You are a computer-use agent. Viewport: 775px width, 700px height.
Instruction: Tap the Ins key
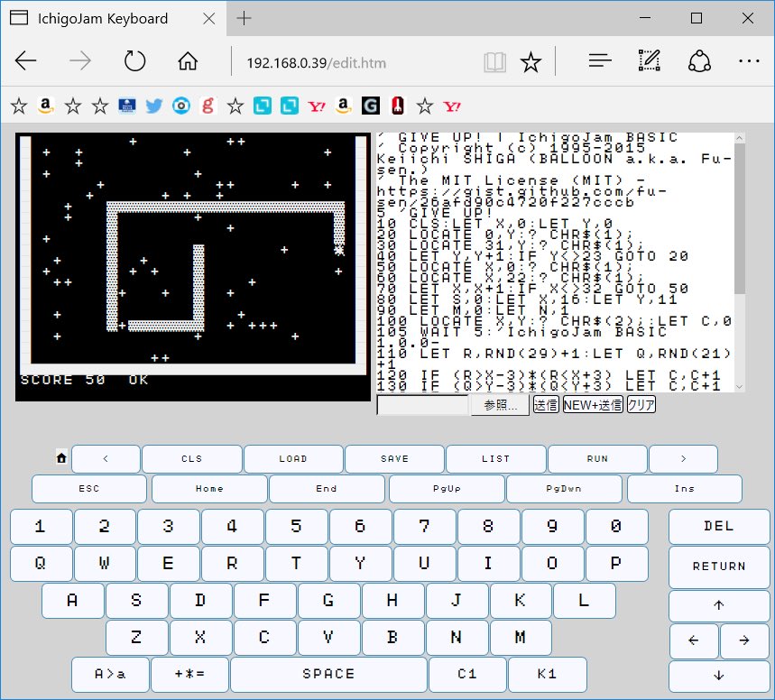click(685, 488)
